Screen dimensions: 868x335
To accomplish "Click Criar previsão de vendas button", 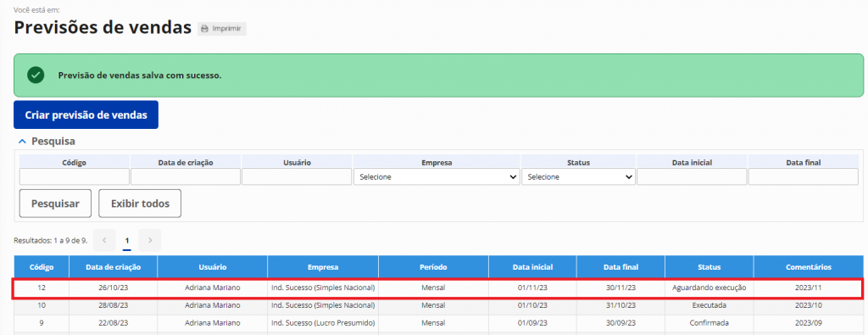I will point(86,114).
